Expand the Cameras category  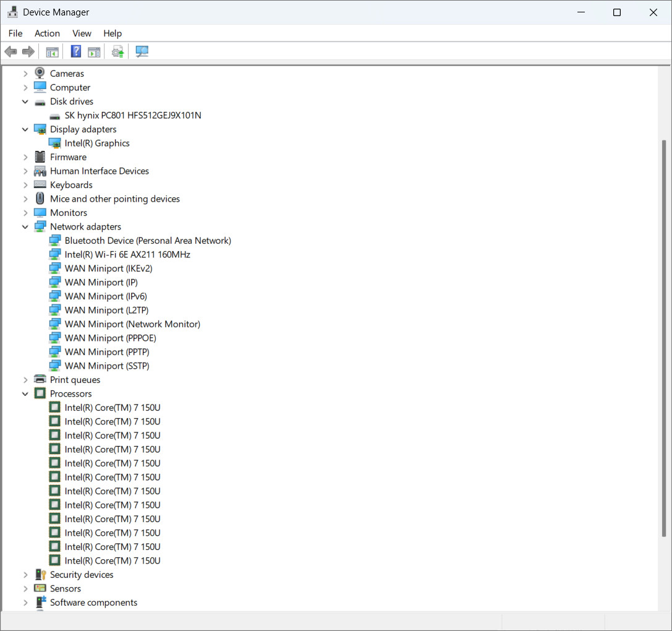[x=25, y=74]
